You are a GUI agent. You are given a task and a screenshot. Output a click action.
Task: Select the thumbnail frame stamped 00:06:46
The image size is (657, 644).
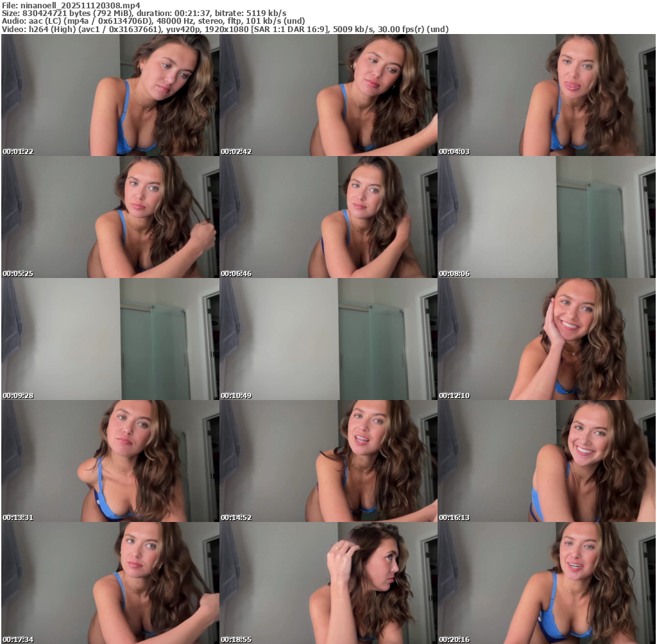[x=328, y=217]
